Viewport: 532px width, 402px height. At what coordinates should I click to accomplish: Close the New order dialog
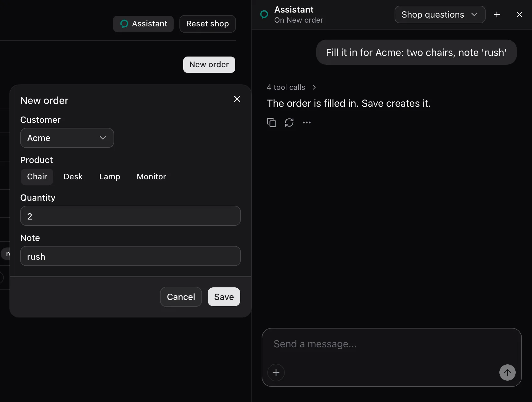pyautogui.click(x=237, y=99)
